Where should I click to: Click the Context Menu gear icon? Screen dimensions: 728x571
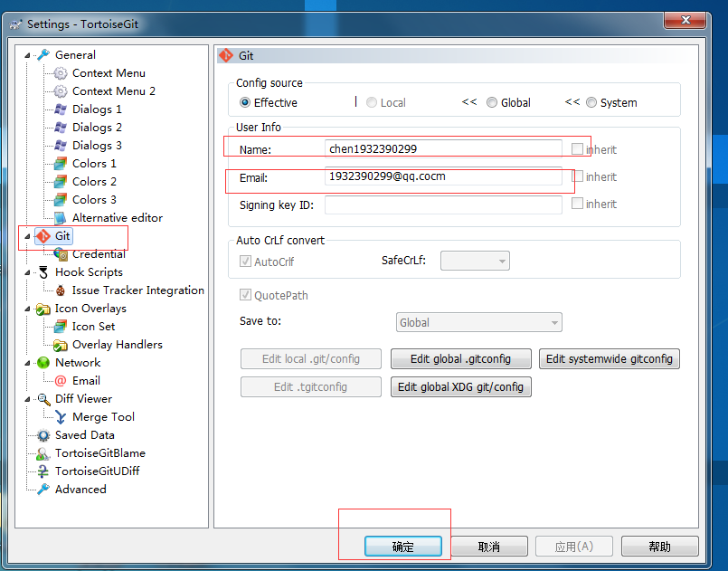61,73
